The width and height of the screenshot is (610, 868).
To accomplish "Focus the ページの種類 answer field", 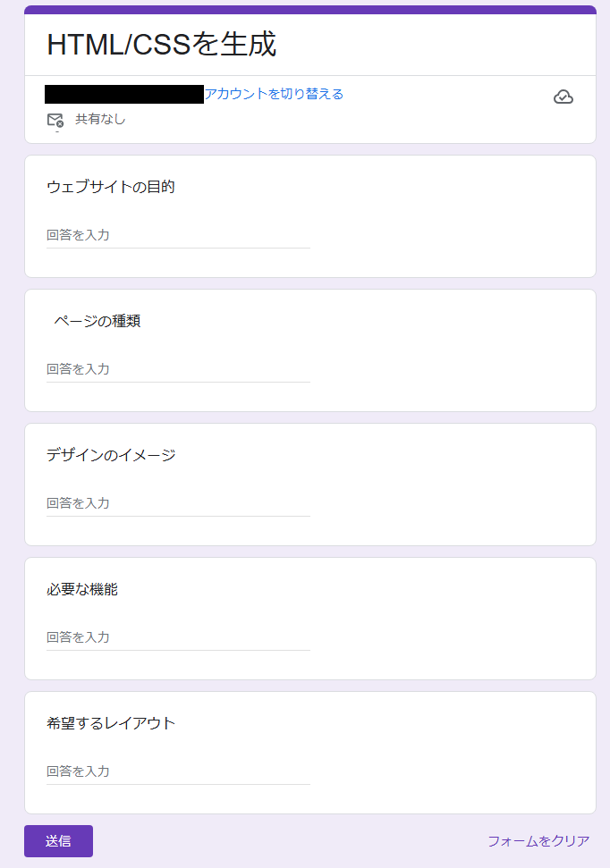I will (x=178, y=369).
